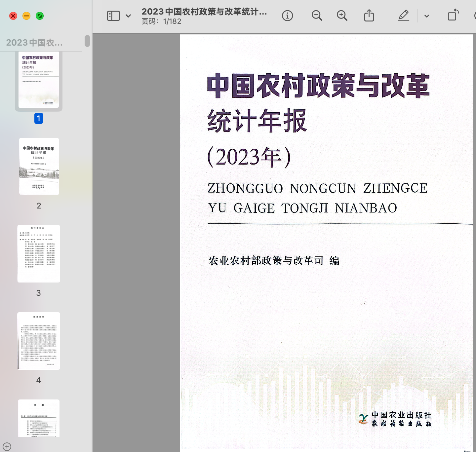Toggle the sidebar view button

113,16
